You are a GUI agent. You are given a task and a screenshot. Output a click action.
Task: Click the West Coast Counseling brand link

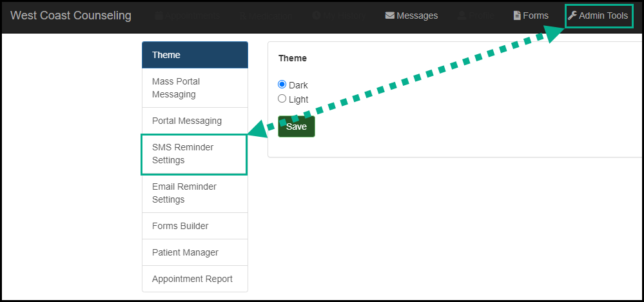tap(71, 15)
